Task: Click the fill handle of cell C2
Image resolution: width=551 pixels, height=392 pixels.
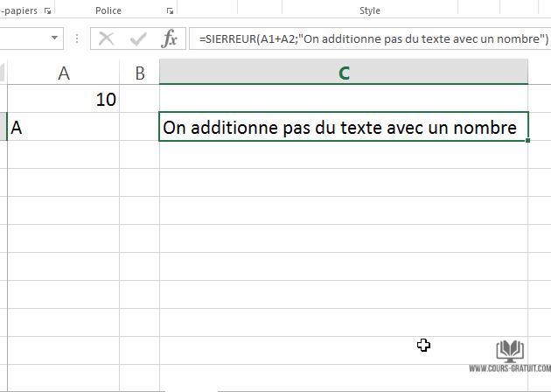Action: (528, 140)
